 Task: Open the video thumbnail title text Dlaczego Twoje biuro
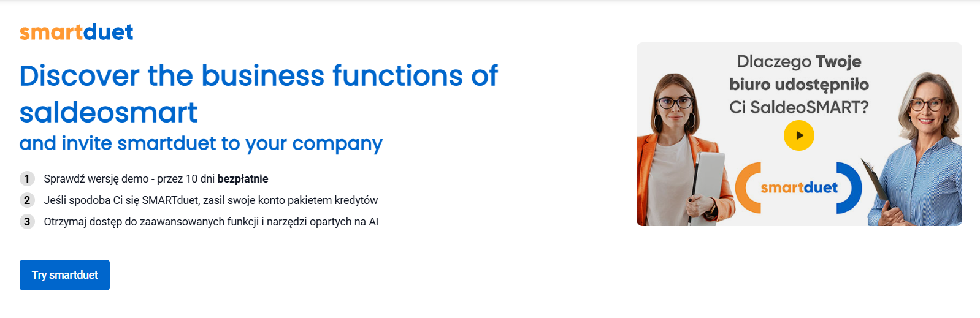pyautogui.click(x=799, y=84)
